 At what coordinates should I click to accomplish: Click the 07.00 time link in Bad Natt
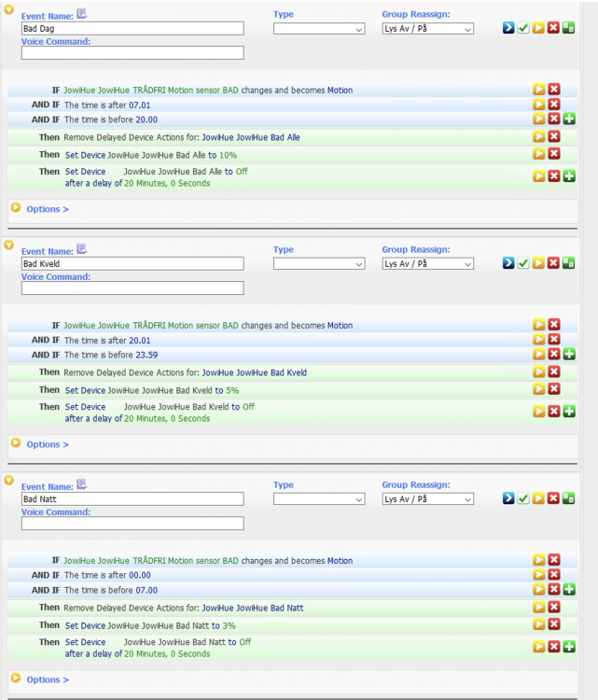[146, 590]
